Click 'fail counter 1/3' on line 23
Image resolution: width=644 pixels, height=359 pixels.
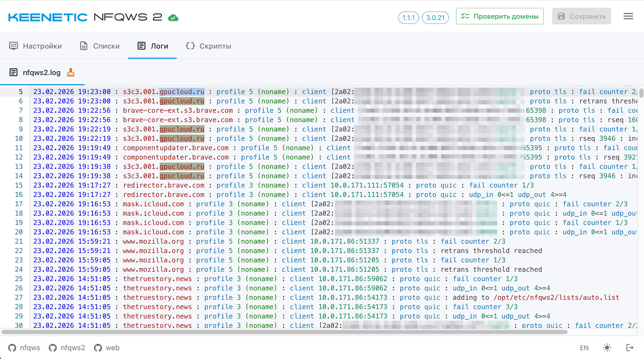click(x=473, y=260)
